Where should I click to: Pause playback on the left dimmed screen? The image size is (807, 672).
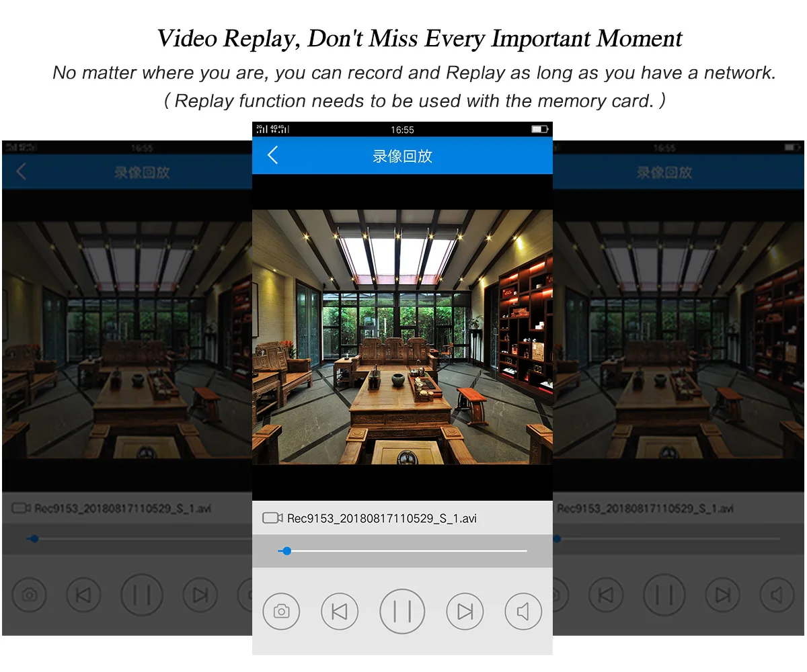142,595
